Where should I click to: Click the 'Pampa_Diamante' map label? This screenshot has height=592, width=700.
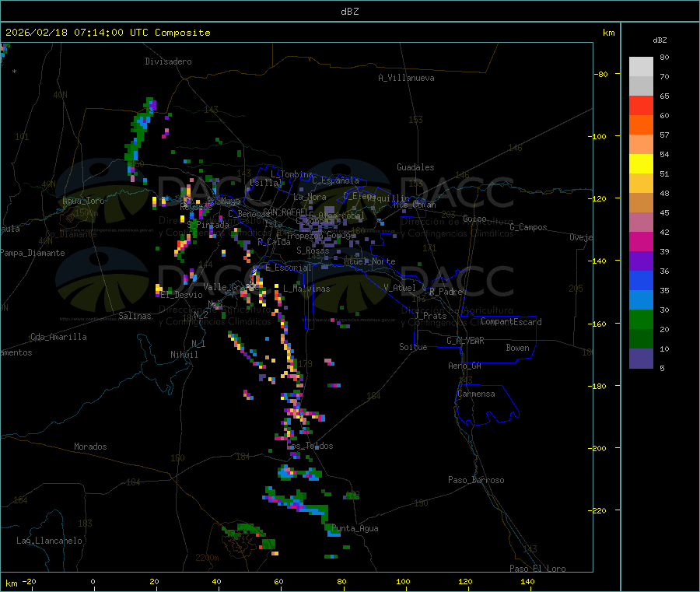[33, 253]
